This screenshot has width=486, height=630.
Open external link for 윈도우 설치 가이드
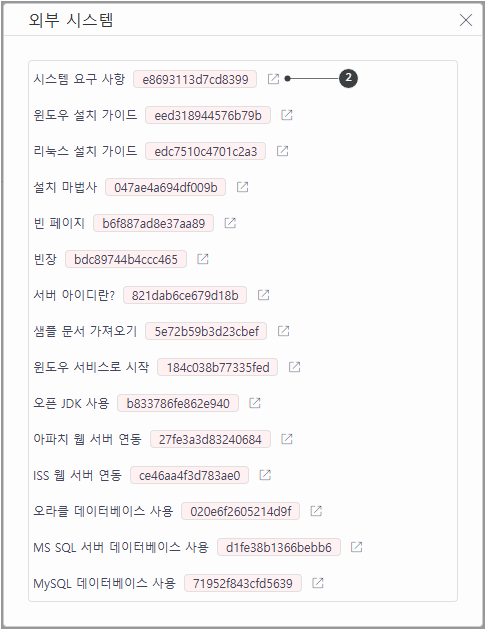287,115
